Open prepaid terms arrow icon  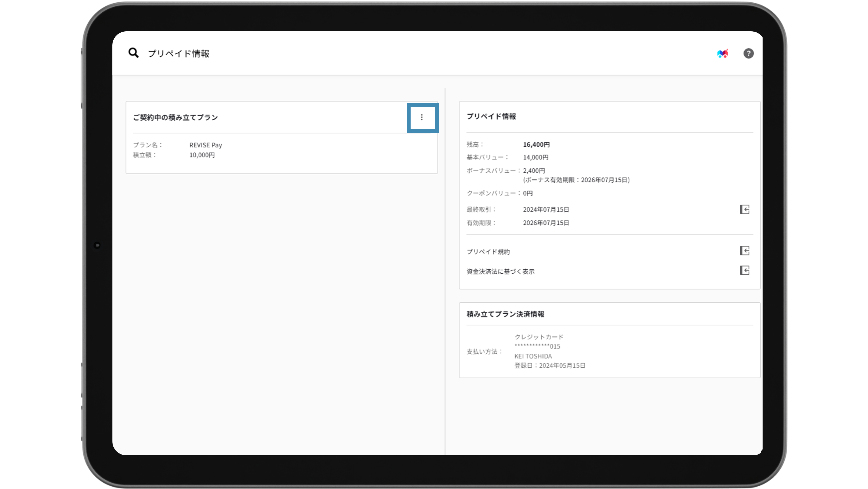point(744,251)
